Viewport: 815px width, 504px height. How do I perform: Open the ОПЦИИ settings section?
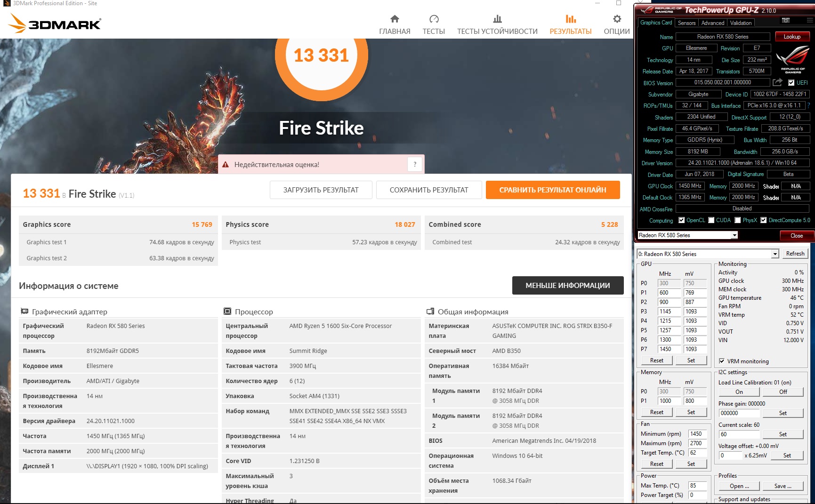point(617,24)
